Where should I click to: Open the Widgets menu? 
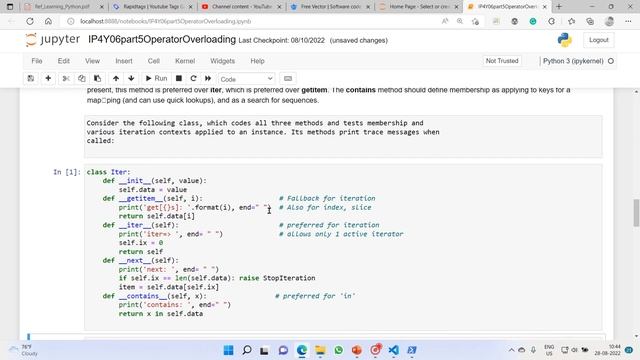pos(222,61)
